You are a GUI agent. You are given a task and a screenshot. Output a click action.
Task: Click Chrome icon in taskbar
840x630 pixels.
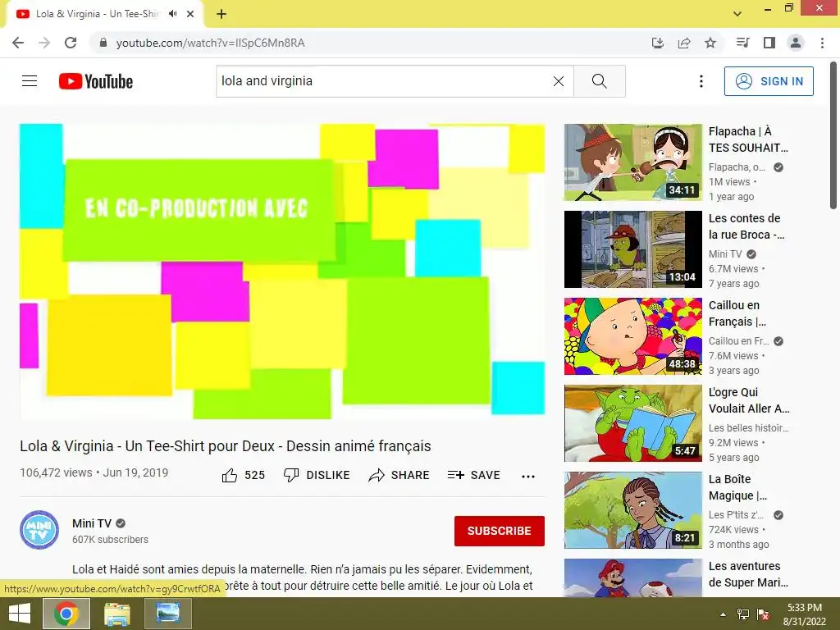point(66,614)
